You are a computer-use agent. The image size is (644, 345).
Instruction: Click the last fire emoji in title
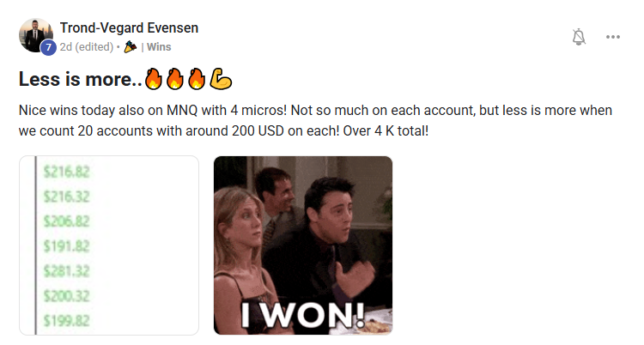pyautogui.click(x=197, y=79)
